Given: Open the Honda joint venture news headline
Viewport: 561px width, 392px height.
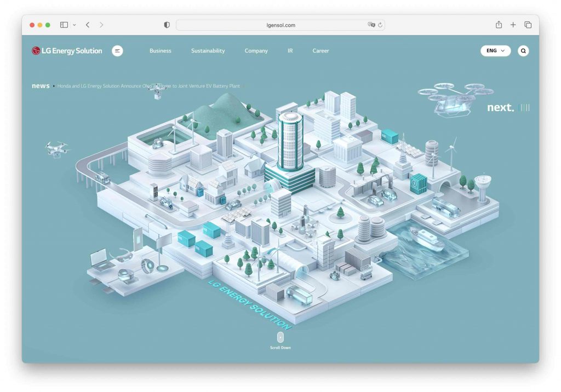Looking at the screenshot, I should [148, 86].
